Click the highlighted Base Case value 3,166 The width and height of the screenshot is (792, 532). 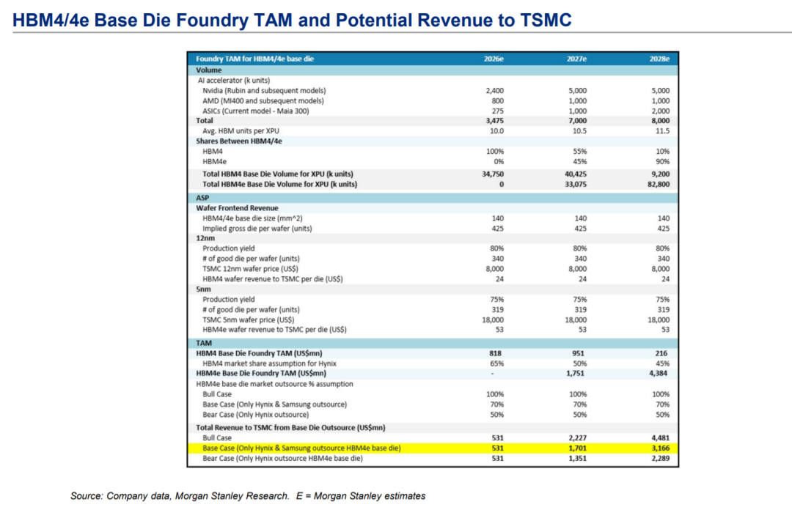coord(660,448)
